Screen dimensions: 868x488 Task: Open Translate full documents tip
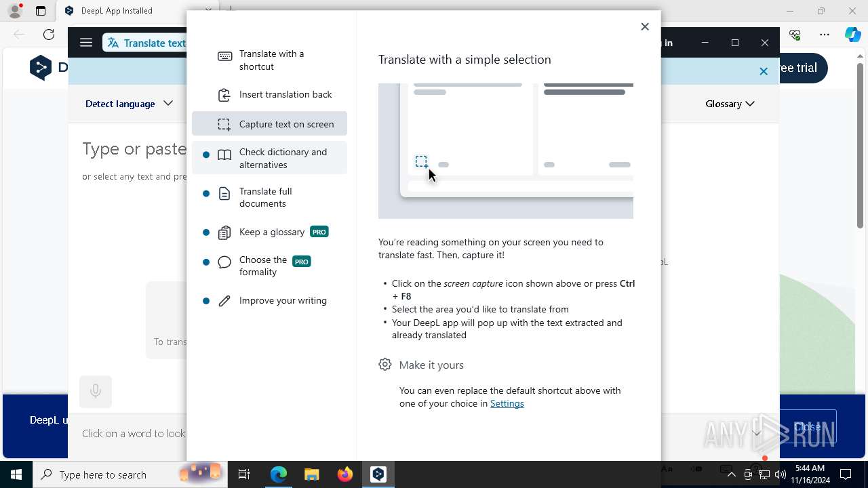tap(269, 197)
